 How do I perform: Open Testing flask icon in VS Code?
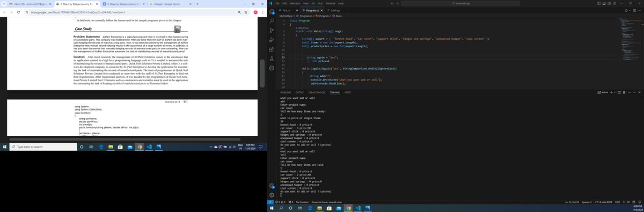[272, 59]
